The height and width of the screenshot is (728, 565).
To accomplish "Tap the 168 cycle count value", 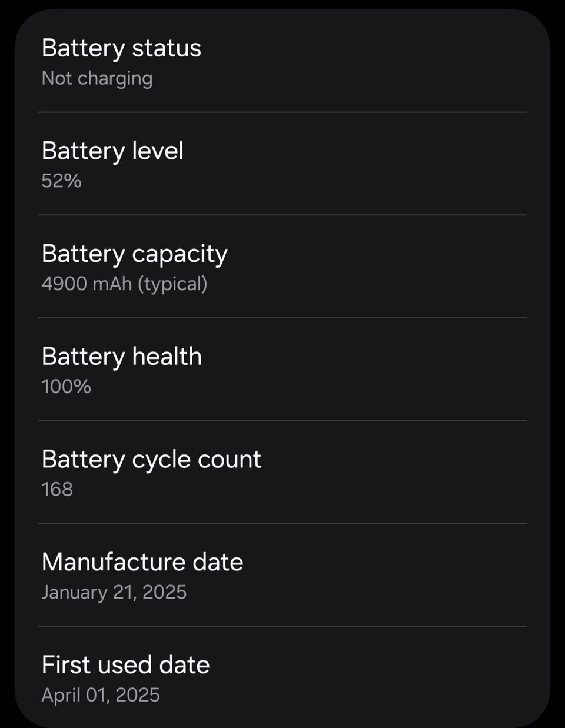I will click(57, 489).
